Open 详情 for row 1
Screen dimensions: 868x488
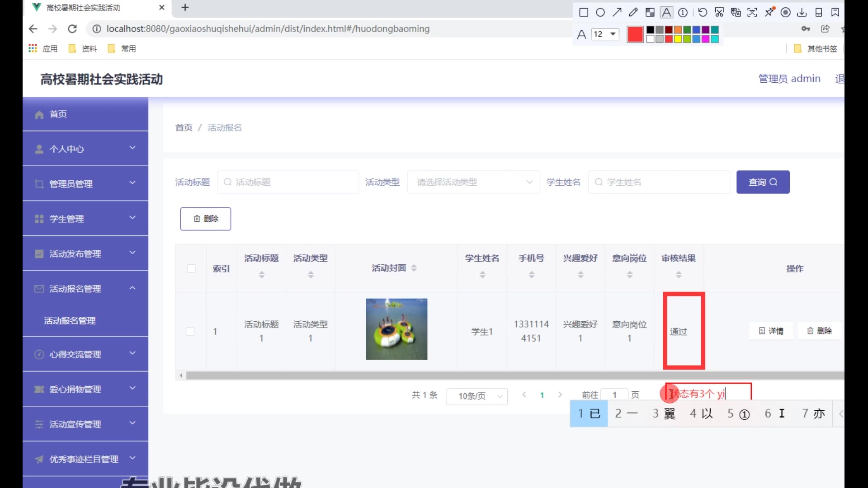[x=771, y=331]
